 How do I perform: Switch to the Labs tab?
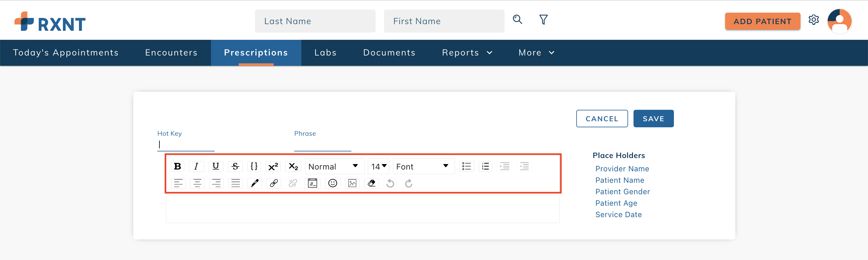point(325,52)
